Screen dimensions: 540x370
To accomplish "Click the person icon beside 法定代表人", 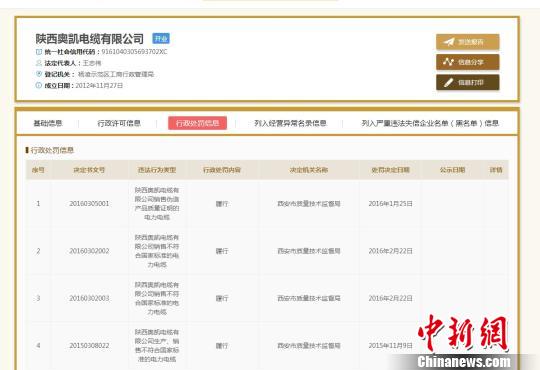I will 39,63.
